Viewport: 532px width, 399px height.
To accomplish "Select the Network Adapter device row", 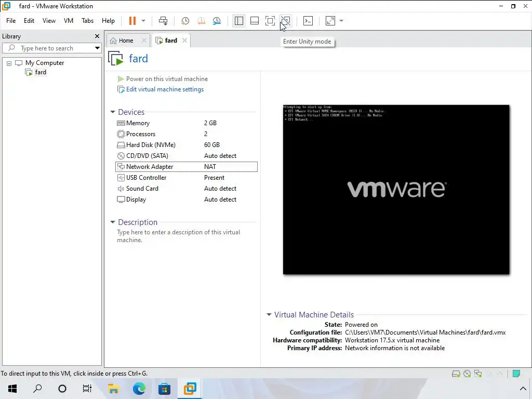I will (187, 167).
